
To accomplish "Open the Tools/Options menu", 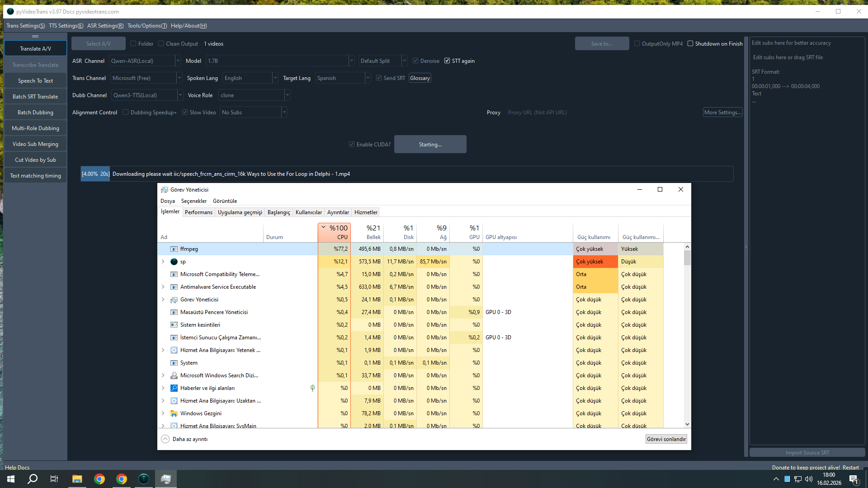I will point(147,26).
